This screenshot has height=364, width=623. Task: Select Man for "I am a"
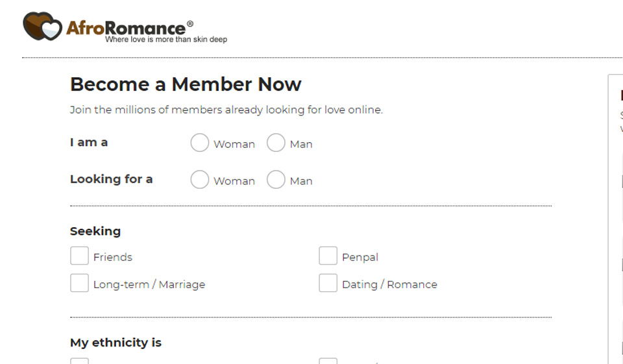tap(276, 143)
